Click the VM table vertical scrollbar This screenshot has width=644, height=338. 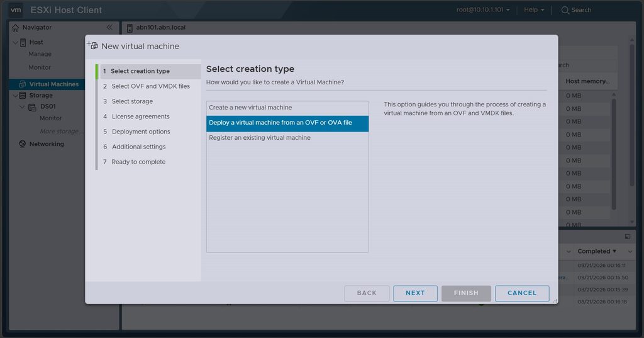click(x=614, y=154)
